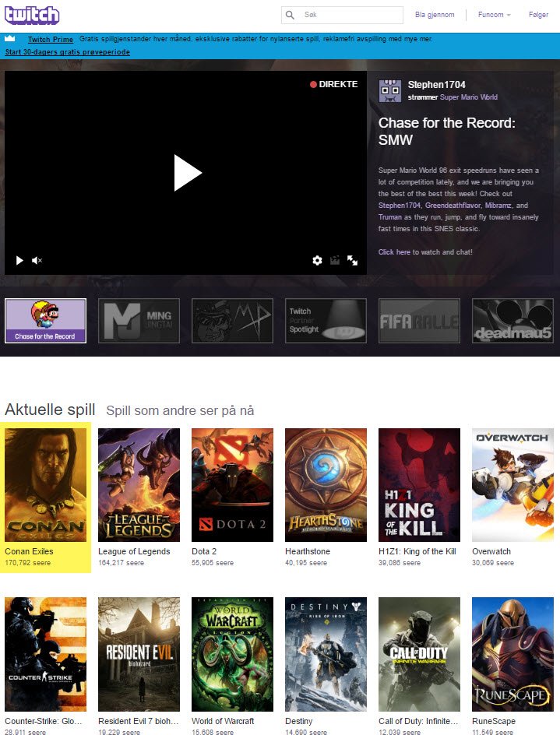Viewport: 560px width, 735px height.
Task: Click the search magnifier icon
Action: tap(291, 15)
